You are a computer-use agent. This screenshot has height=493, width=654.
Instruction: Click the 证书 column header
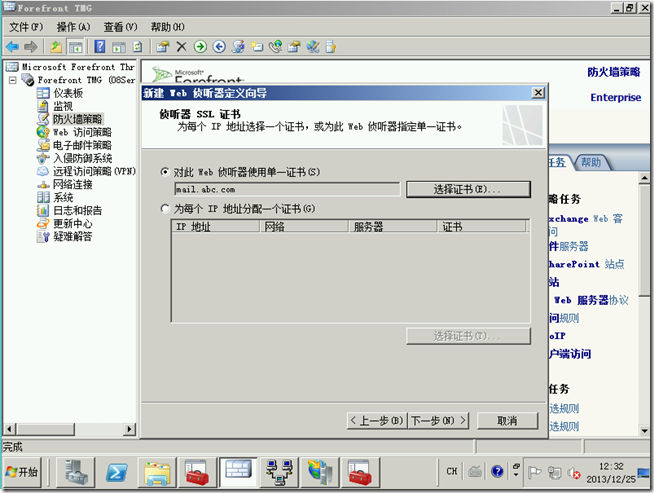[x=482, y=226]
